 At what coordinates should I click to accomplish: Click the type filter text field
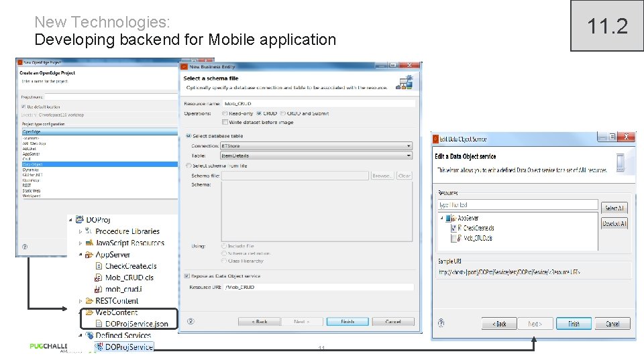tap(518, 204)
